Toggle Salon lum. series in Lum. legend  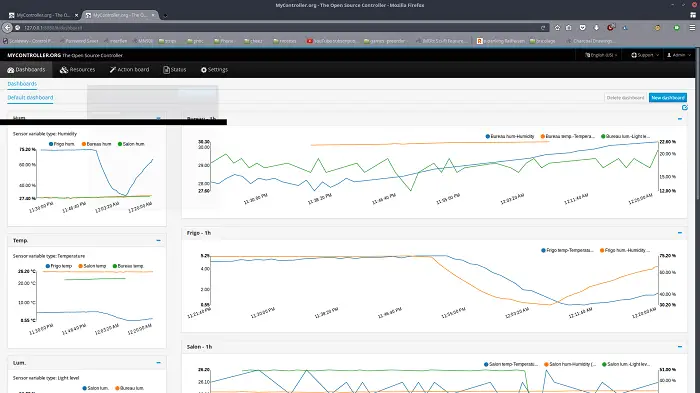coord(96,388)
